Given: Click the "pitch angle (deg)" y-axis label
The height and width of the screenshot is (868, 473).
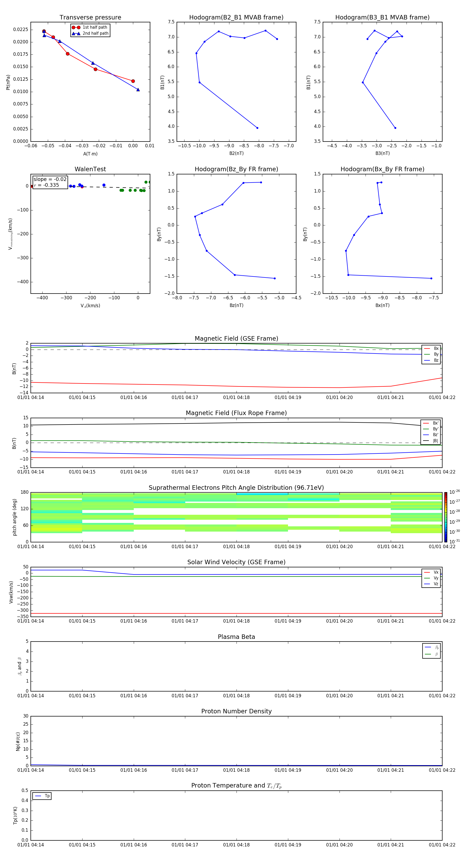Looking at the screenshot, I should coord(14,517).
